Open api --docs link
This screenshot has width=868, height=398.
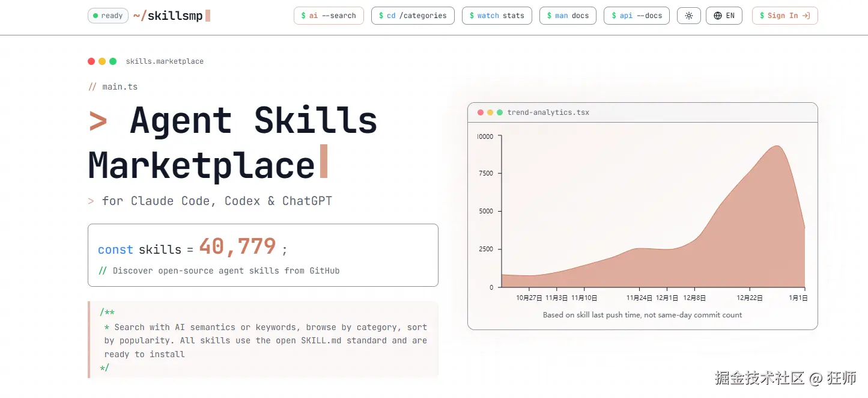tap(637, 16)
